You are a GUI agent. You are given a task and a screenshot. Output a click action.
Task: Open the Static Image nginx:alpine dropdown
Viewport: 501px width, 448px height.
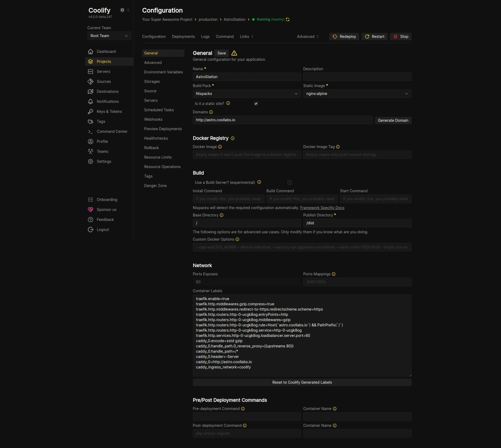(x=357, y=94)
